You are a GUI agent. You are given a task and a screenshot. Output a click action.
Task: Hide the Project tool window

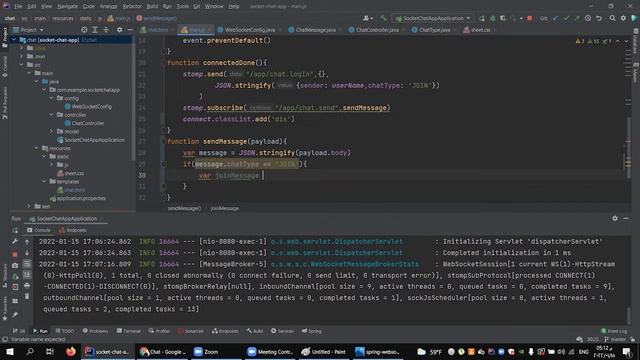click(x=130, y=30)
